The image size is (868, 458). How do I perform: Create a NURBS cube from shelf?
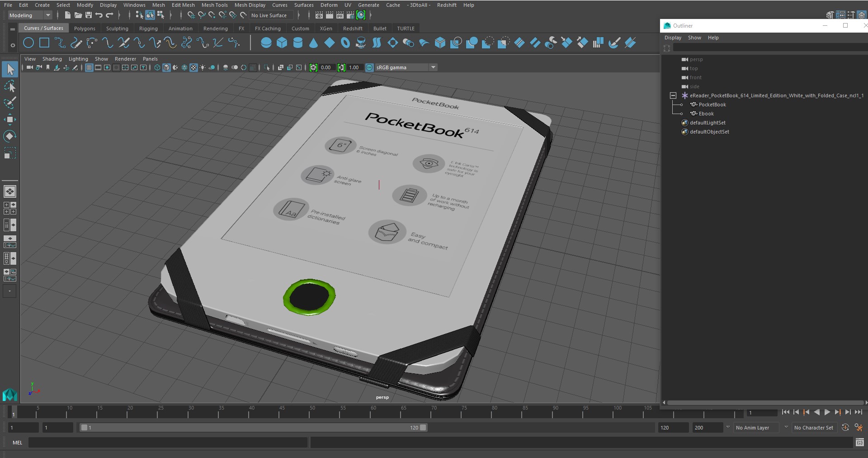click(x=282, y=43)
